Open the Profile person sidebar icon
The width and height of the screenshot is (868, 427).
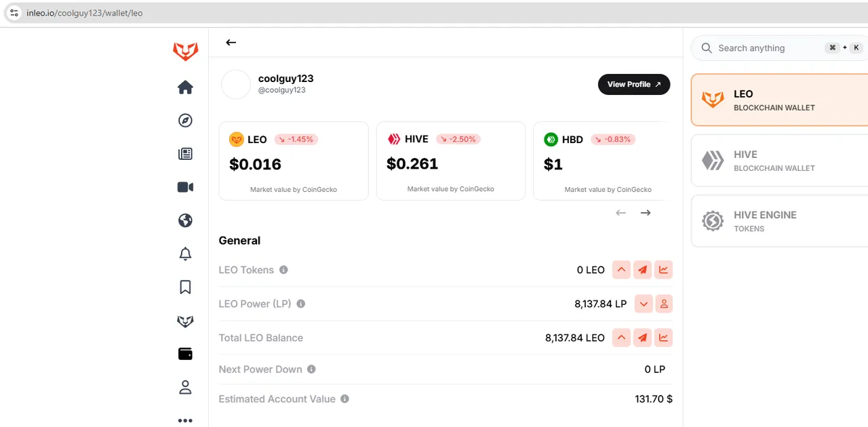pos(185,387)
